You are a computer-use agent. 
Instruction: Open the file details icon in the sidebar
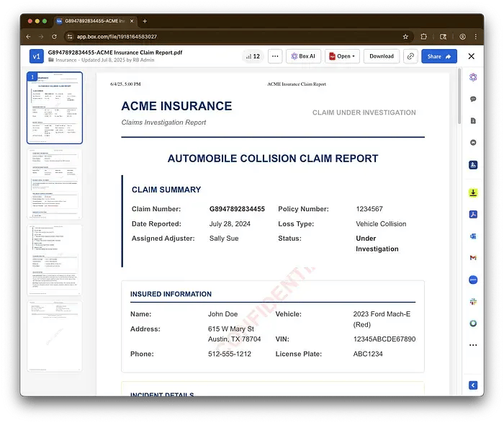[x=473, y=120]
